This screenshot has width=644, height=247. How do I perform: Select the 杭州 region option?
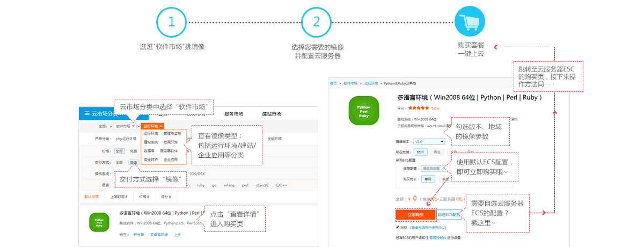[x=421, y=152]
